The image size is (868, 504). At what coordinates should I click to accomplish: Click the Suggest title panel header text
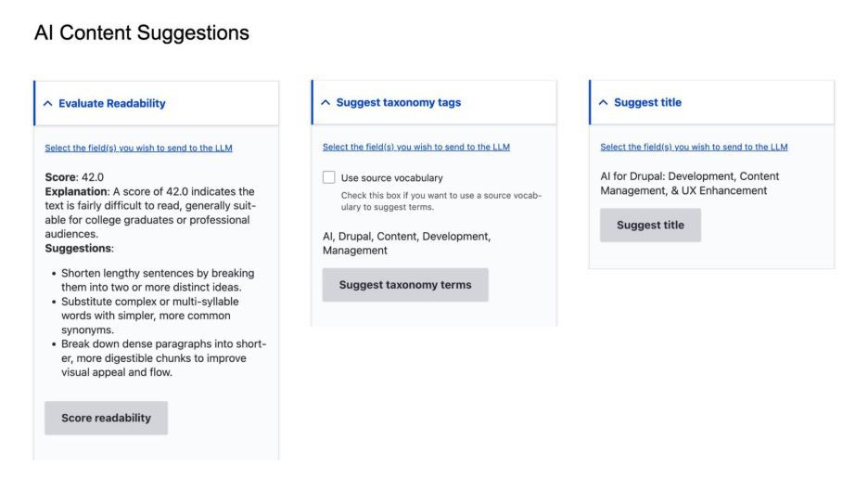point(647,103)
